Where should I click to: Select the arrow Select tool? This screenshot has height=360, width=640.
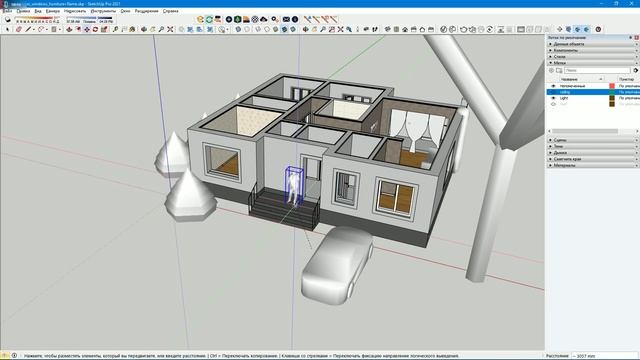7,29
